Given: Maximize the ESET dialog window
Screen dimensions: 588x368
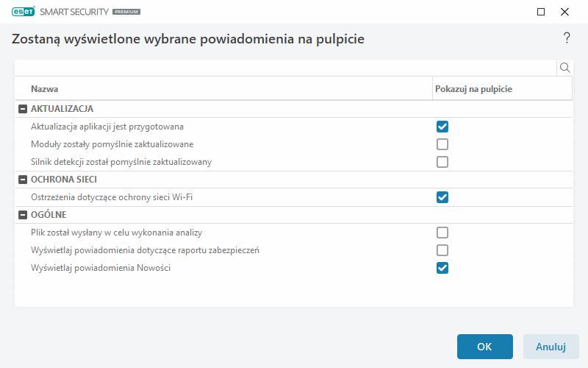Looking at the screenshot, I should click(541, 12).
